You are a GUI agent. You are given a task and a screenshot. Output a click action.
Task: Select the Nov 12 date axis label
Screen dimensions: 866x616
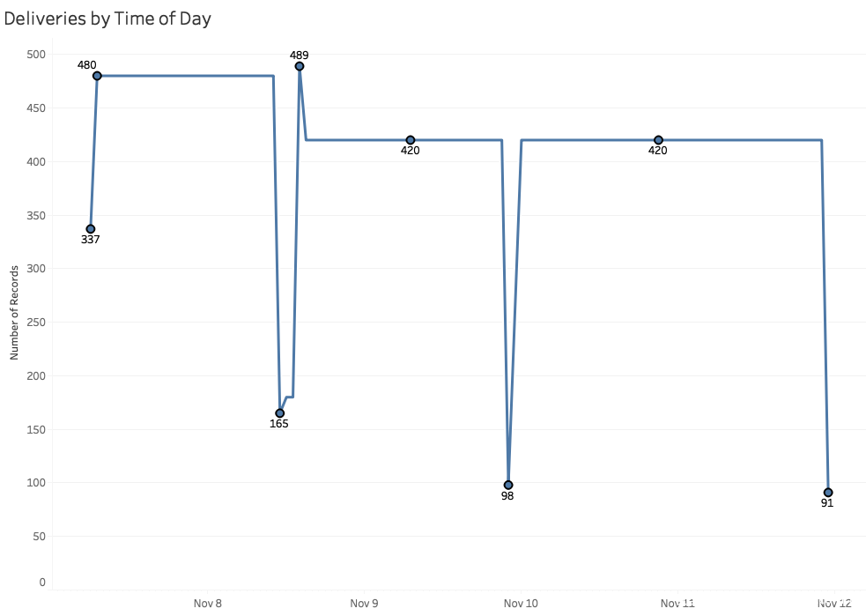pos(834,604)
